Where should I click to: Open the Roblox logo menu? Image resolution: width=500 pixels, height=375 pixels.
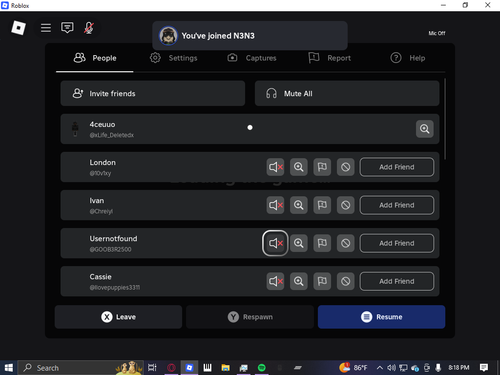coord(18,28)
